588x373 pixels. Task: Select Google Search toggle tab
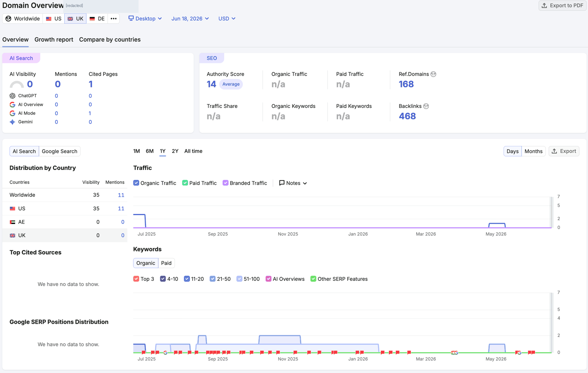pyautogui.click(x=60, y=151)
